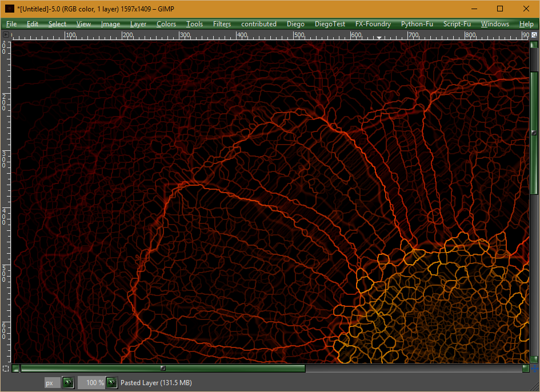This screenshot has height=392, width=540.
Task: Click the horizontal scrollbar left arrow button
Action: [15, 369]
